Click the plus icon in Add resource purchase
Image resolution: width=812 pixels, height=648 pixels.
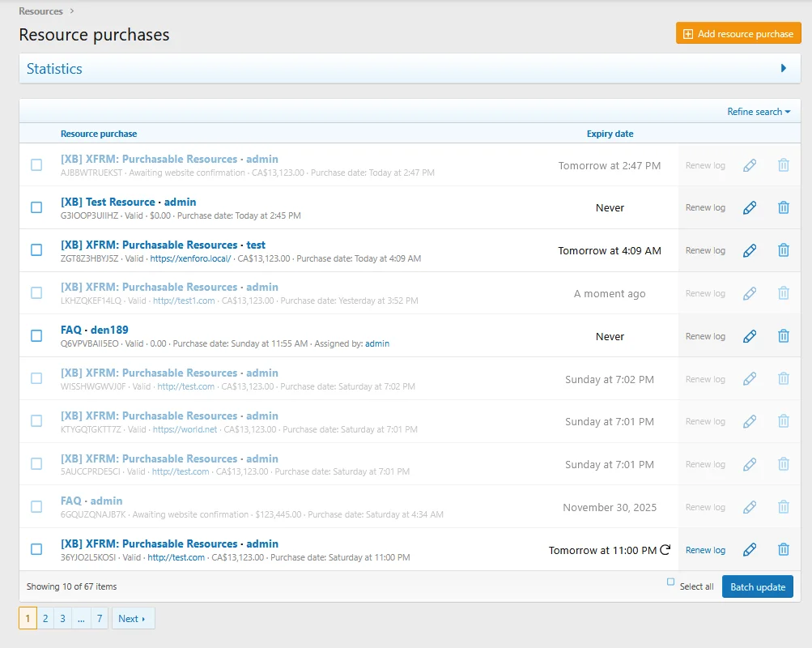(x=687, y=33)
